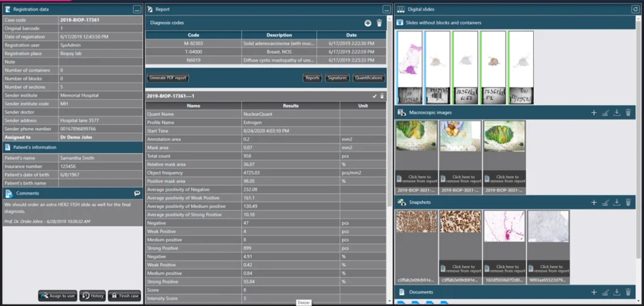644x306 pixels.
Task: Open the first brown-stained snapshot
Action: [416, 222]
